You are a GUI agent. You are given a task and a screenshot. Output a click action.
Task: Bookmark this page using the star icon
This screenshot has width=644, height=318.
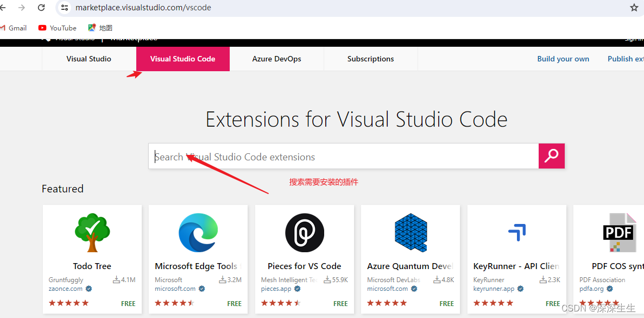click(634, 8)
